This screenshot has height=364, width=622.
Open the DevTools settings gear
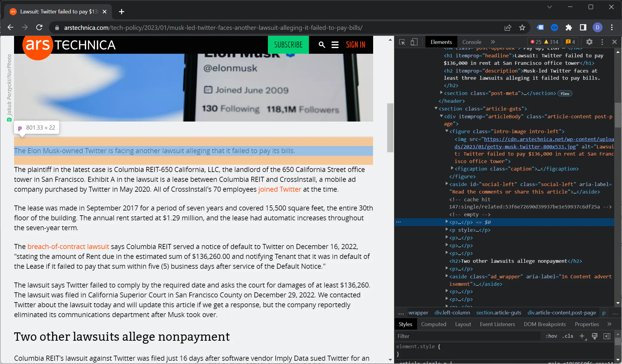589,42
